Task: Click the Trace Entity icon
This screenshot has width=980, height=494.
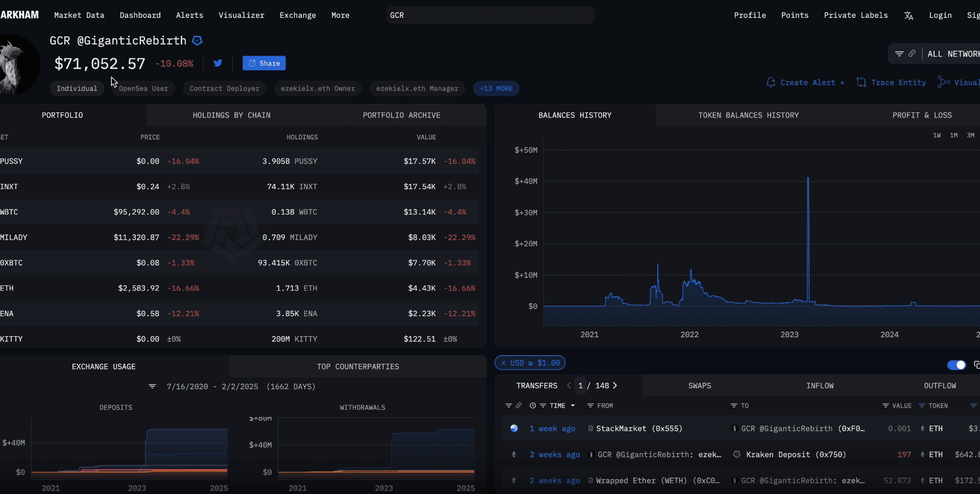Action: tap(861, 82)
